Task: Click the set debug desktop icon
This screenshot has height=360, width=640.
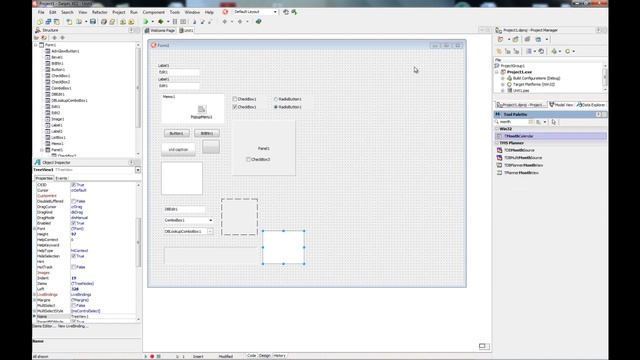Action: click(294, 12)
